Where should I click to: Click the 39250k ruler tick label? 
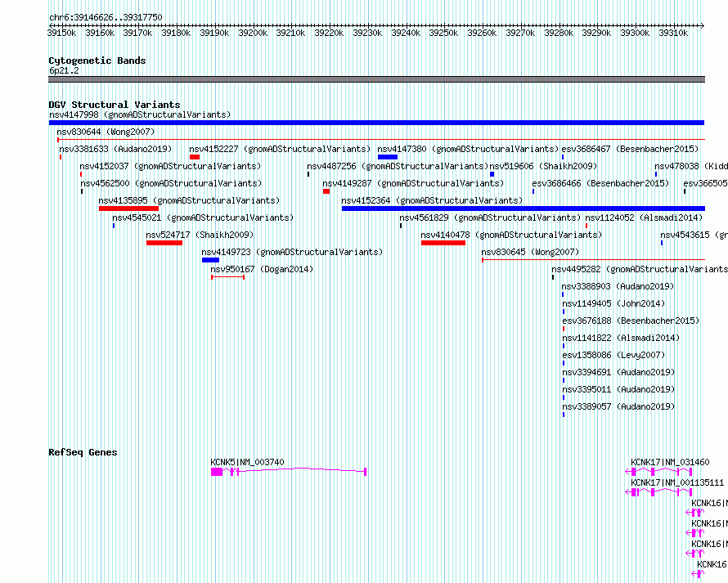coord(443,33)
